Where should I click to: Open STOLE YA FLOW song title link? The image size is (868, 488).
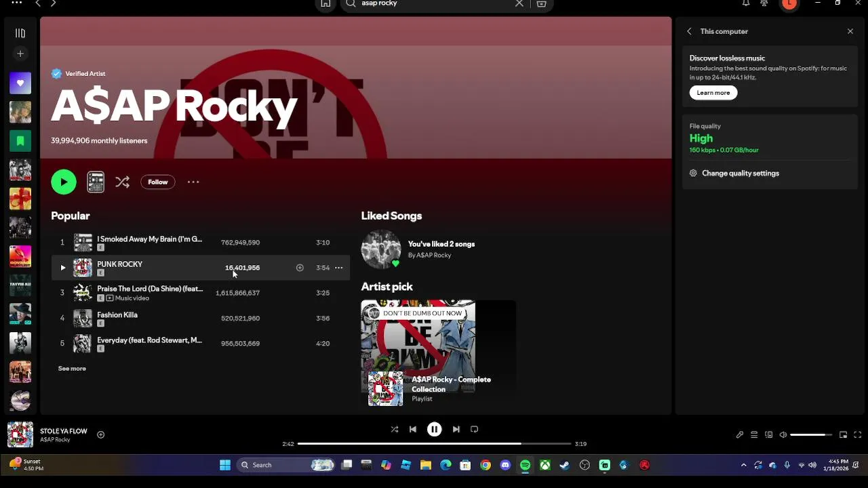(64, 431)
